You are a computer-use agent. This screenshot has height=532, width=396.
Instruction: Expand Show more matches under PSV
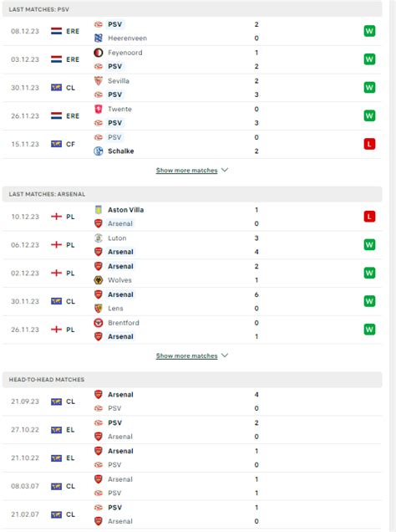click(186, 170)
